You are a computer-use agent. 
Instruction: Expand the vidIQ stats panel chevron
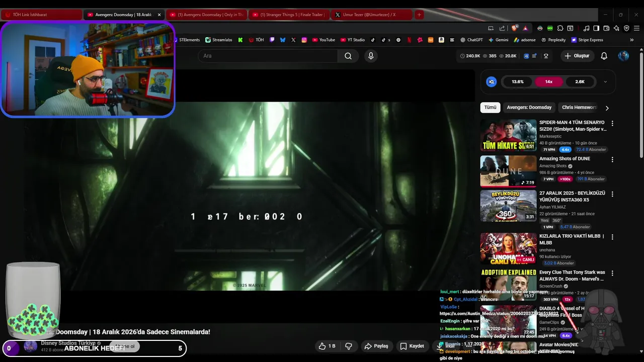[x=605, y=81]
